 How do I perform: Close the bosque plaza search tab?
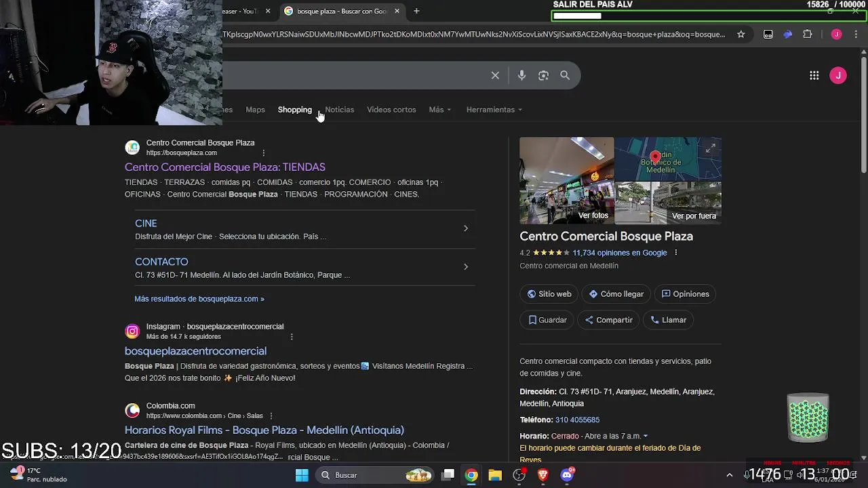(x=397, y=11)
